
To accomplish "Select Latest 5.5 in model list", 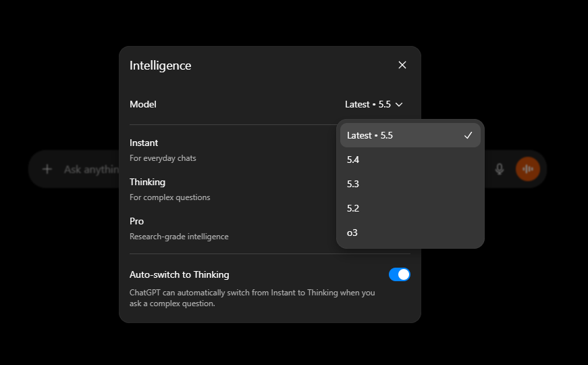I will (x=410, y=135).
